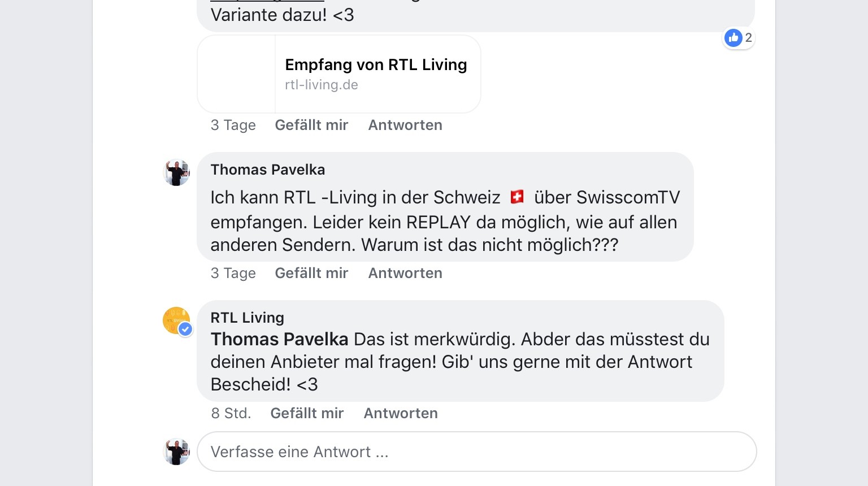Focus the 'Verfasse eine Antwort' input field
This screenshot has width=868, height=486.
click(x=476, y=452)
